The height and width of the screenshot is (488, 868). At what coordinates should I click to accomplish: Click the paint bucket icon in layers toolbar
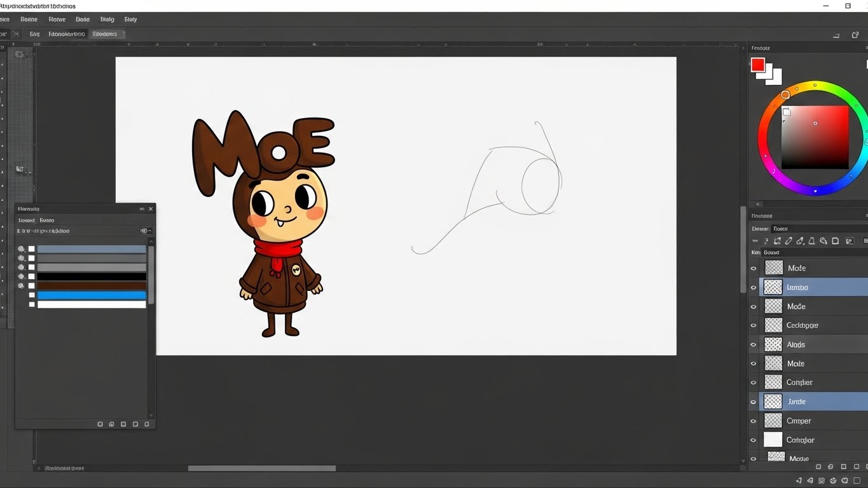tap(800, 241)
